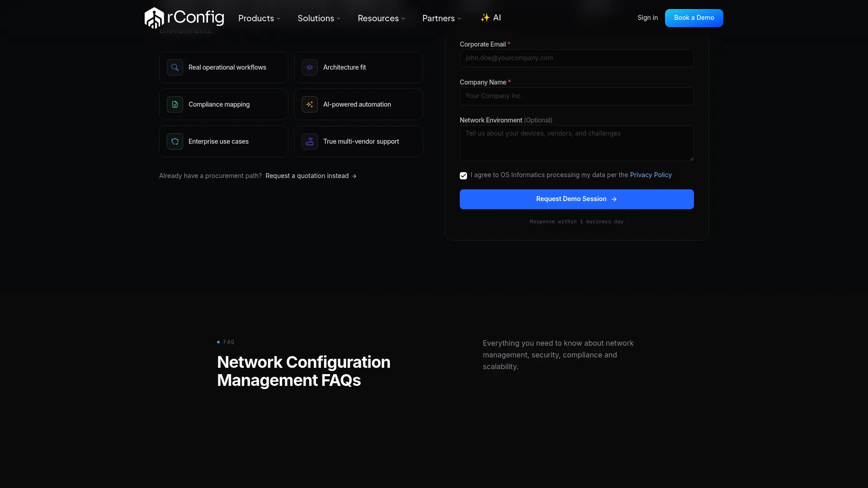Click Request a quotation instead link
Screen dimensions: 868x488
click(x=311, y=176)
